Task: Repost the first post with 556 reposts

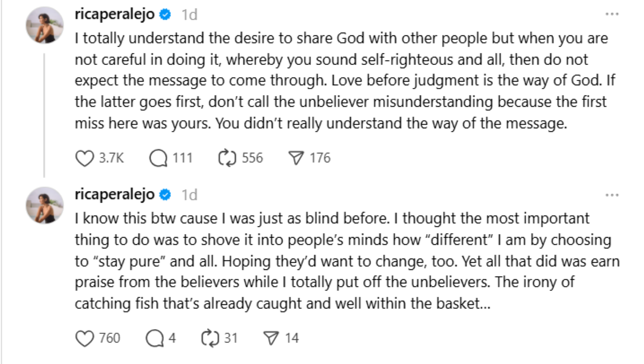Action: [x=228, y=158]
